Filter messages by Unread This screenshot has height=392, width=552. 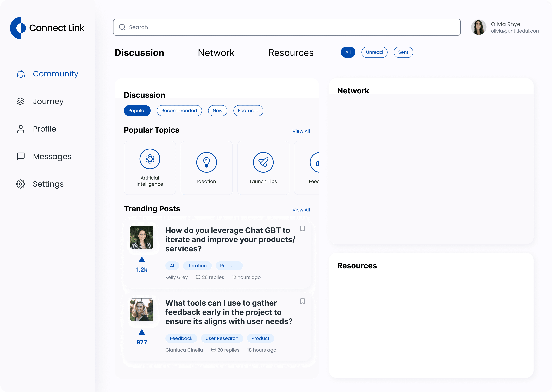[x=374, y=52]
